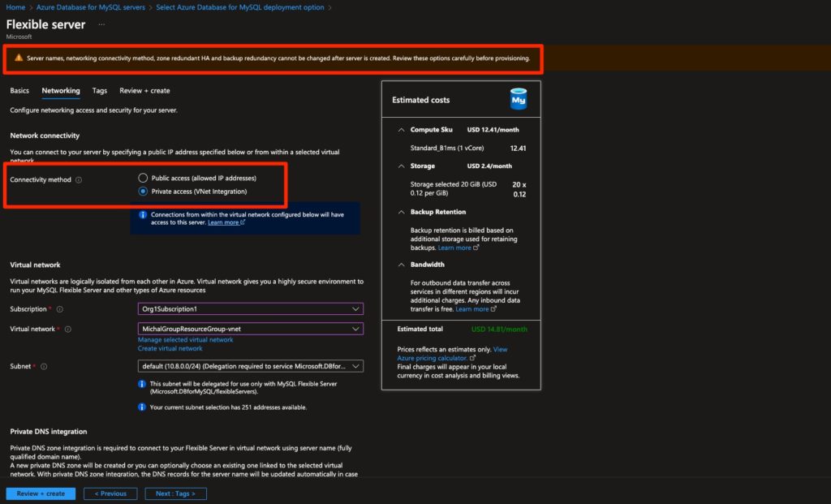Click the Next : Tags button
This screenshot has height=504, width=831.
click(175, 493)
